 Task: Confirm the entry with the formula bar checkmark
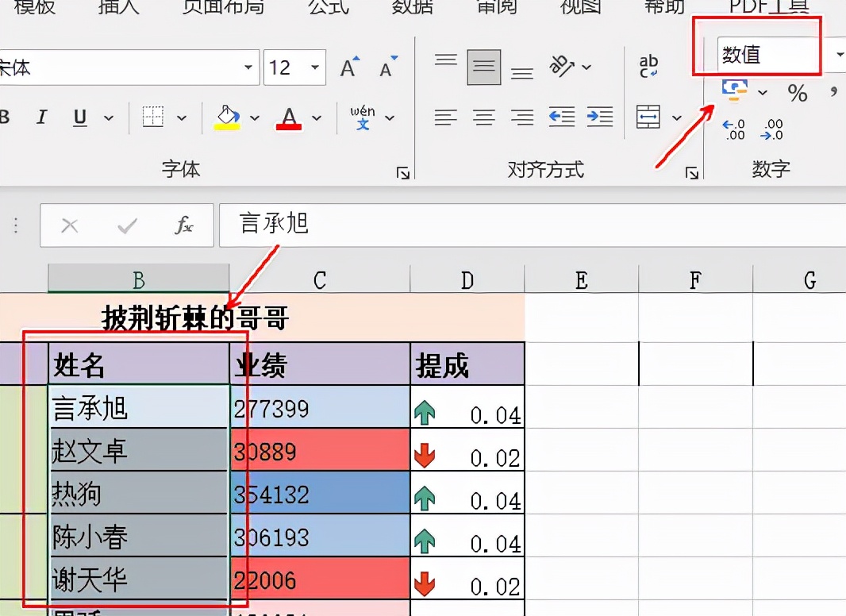coord(127,225)
